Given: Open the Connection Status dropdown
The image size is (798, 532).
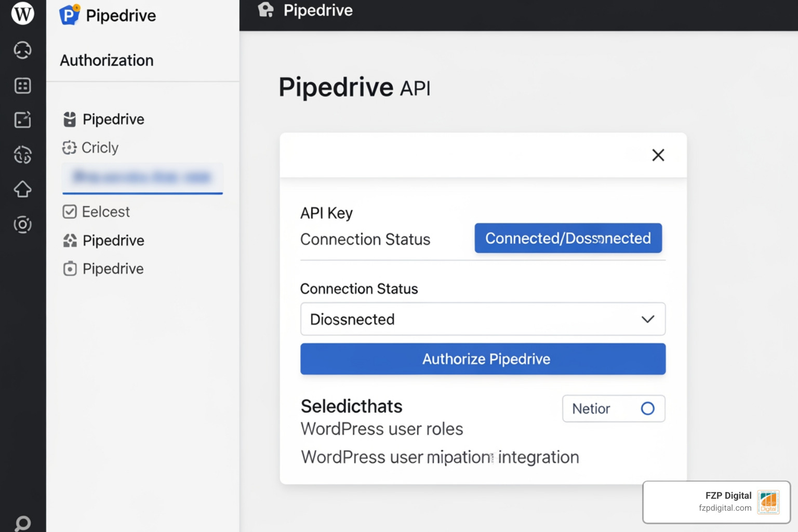Looking at the screenshot, I should pyautogui.click(x=483, y=319).
